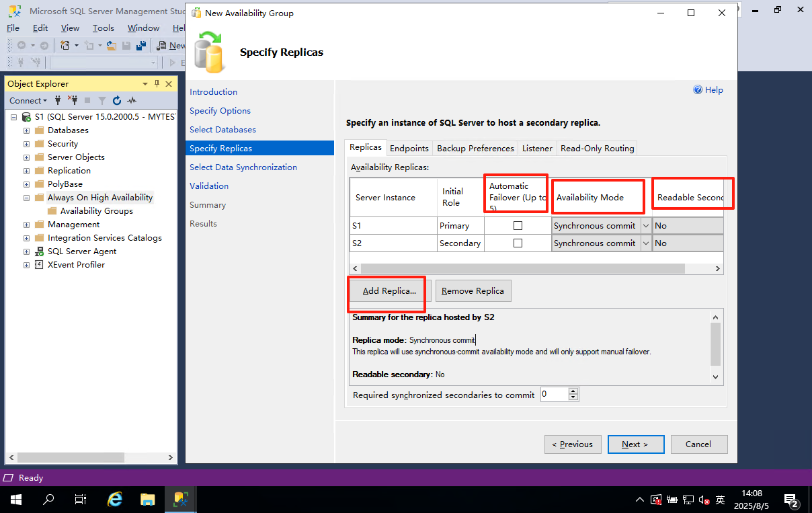The height and width of the screenshot is (513, 812).
Task: Click the Previous button
Action: click(x=573, y=444)
